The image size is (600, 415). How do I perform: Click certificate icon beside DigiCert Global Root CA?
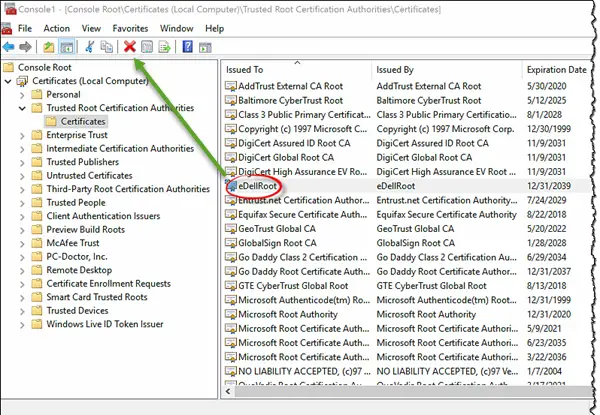tap(231, 158)
